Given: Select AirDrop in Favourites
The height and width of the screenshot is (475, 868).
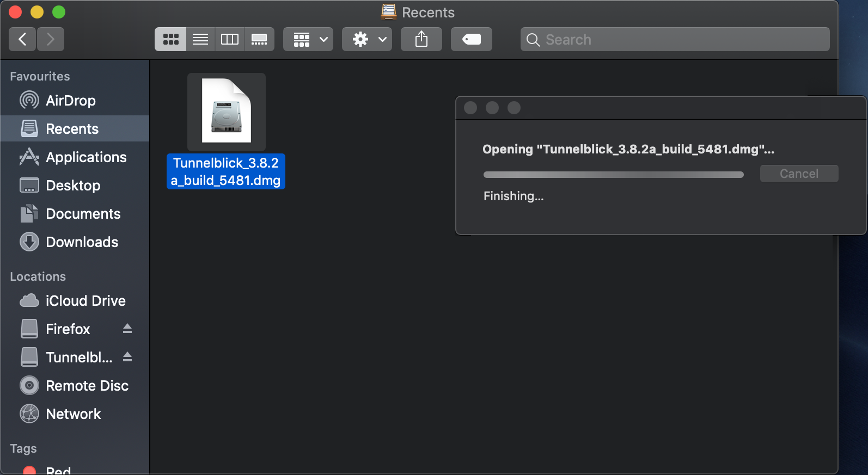Looking at the screenshot, I should (x=71, y=101).
